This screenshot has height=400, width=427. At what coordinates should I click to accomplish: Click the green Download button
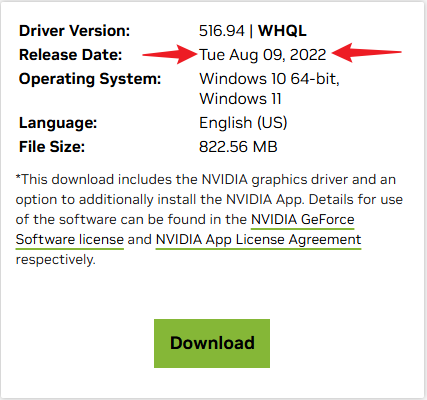212,343
